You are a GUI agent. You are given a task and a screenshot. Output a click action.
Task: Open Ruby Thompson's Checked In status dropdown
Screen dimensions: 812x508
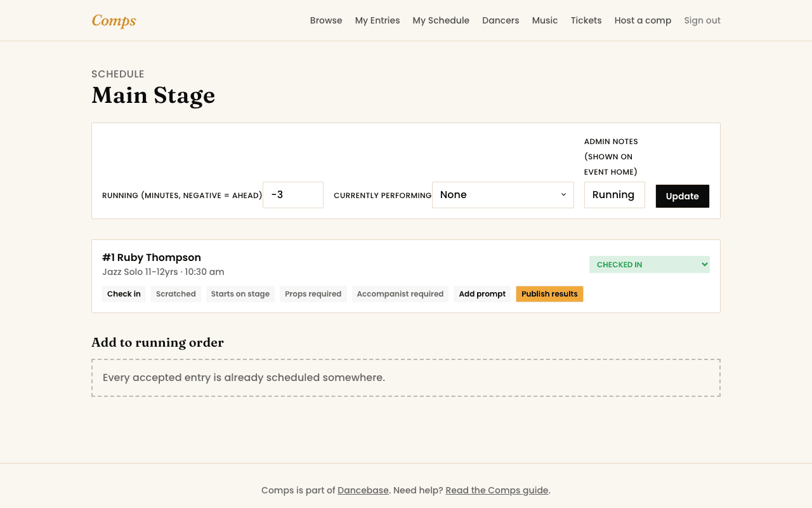(x=650, y=265)
